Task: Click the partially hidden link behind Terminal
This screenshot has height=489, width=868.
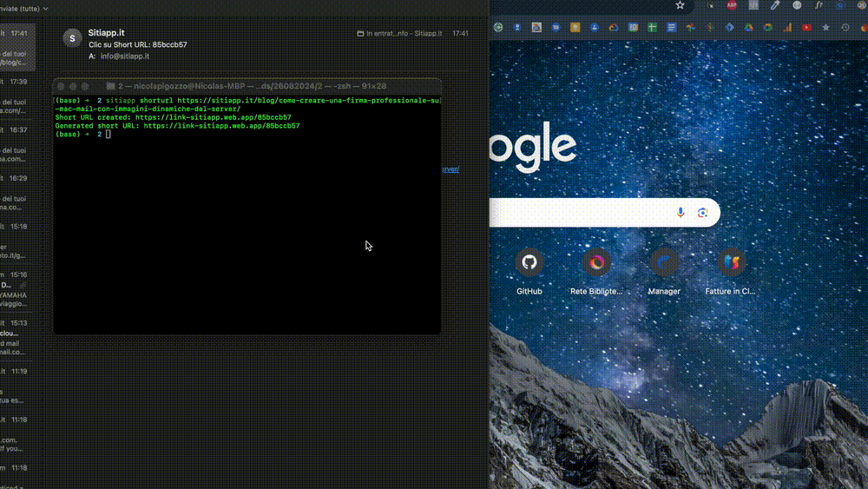Action: (450, 169)
